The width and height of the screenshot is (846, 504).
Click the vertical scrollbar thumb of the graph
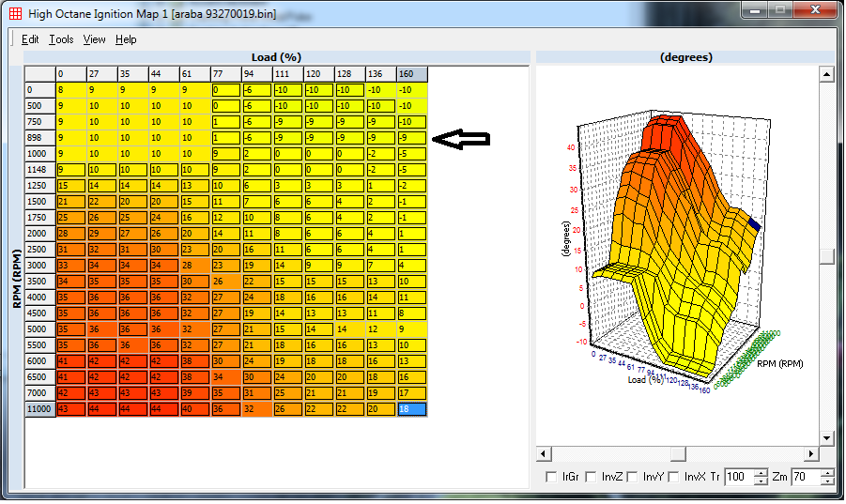tap(826, 256)
